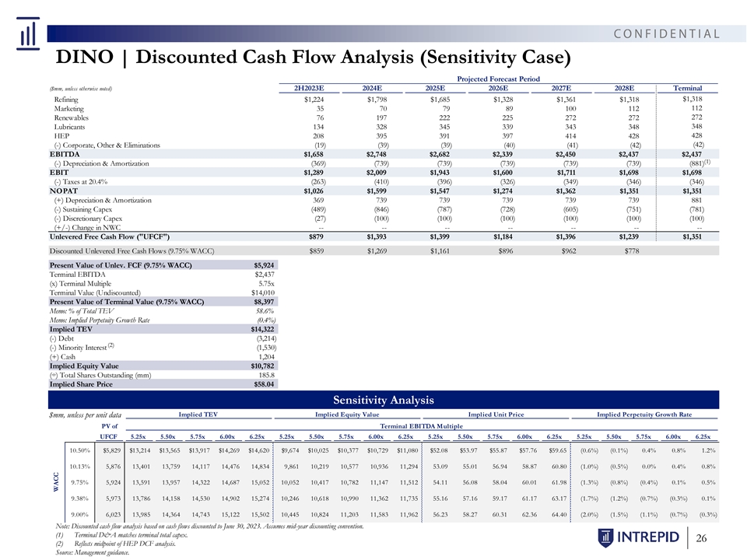Select the 2025E column header

click(x=435, y=88)
